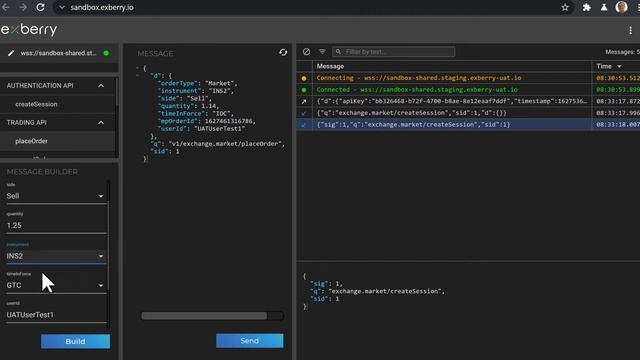Click the green connection status indicator
Viewport: 640px width, 360px height.
click(x=106, y=53)
